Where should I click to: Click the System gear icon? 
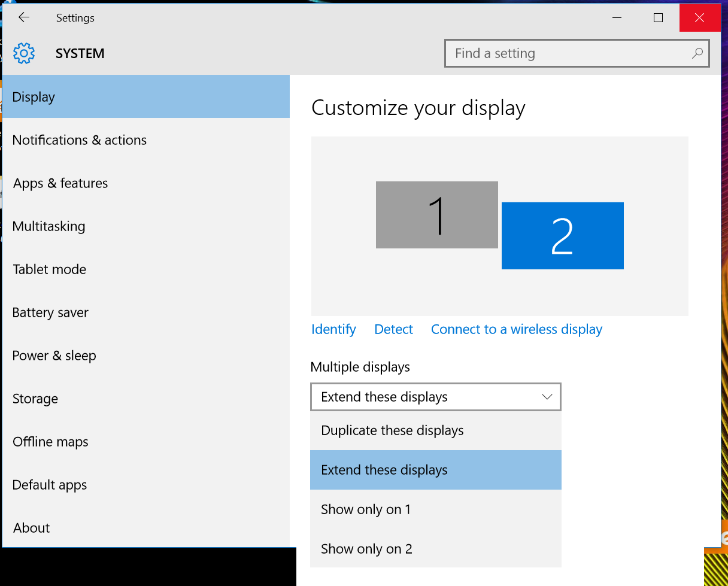pyautogui.click(x=24, y=53)
